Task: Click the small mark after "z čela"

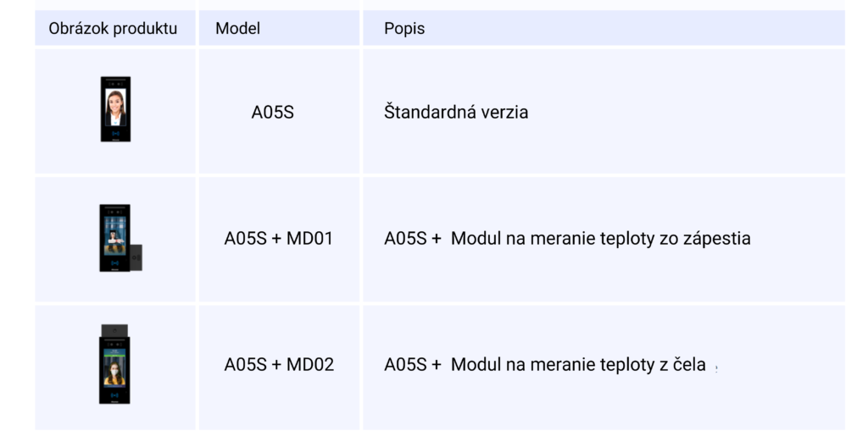Action: tap(716, 369)
